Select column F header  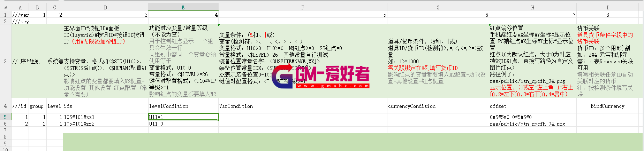click(303, 7)
